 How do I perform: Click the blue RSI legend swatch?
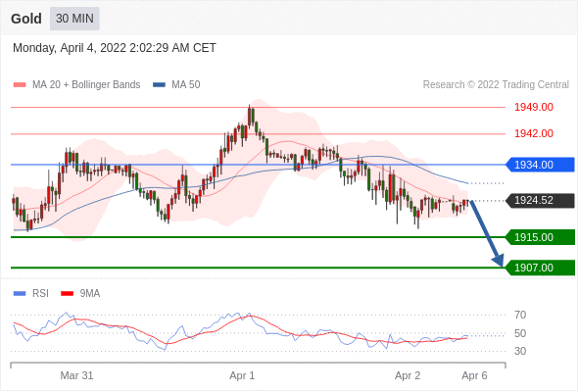coord(20,294)
